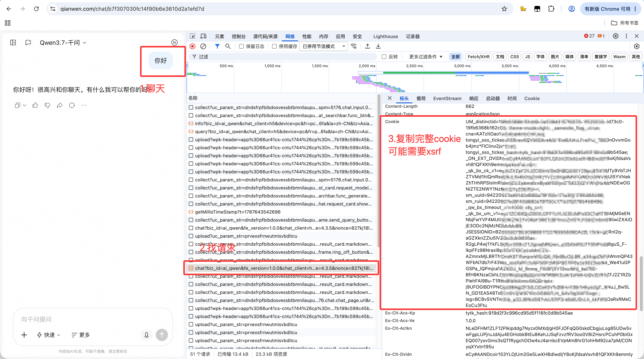Click the 过滤 network filter field

283,57
